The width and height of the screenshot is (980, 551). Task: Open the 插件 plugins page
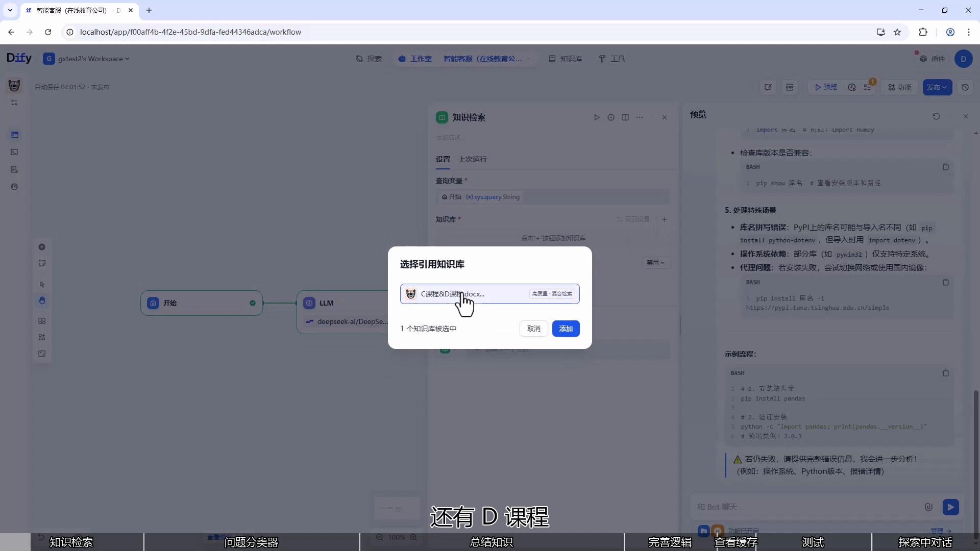click(933, 59)
